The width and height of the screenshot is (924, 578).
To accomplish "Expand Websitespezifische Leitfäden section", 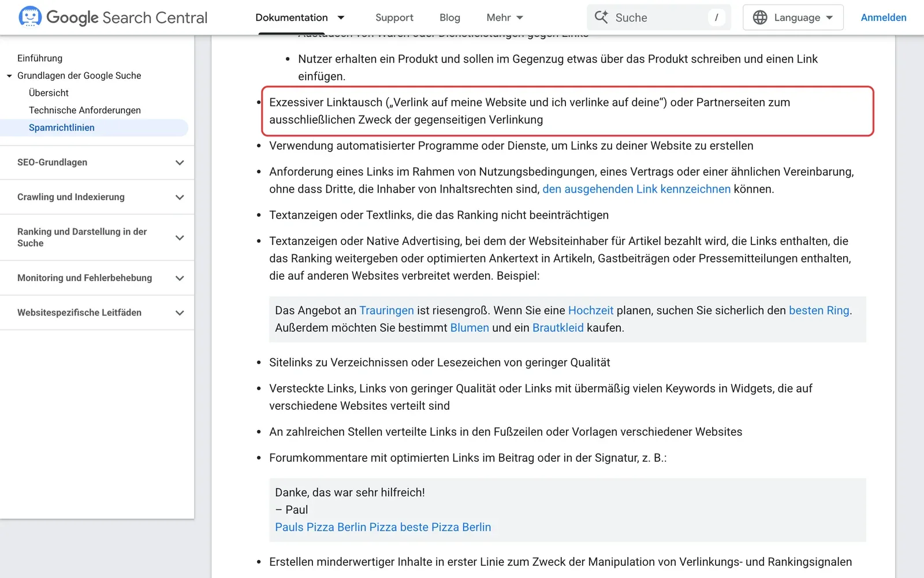I will coord(180,313).
